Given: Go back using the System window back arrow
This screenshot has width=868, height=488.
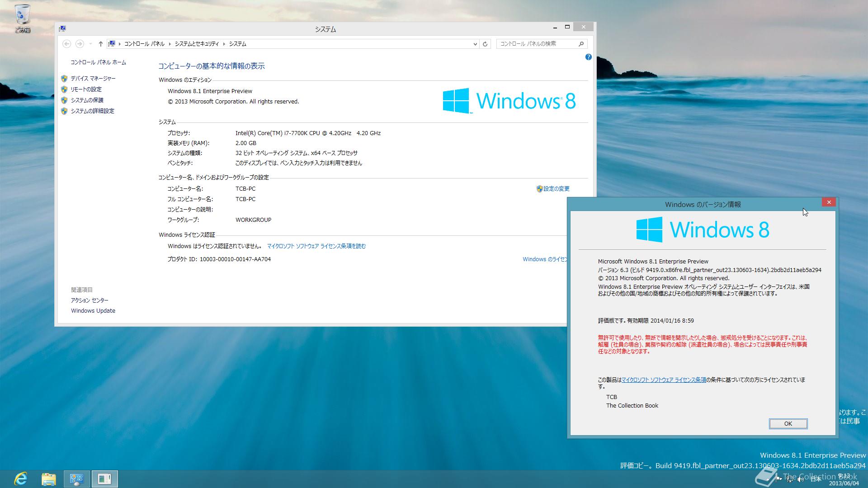Looking at the screenshot, I should point(66,44).
